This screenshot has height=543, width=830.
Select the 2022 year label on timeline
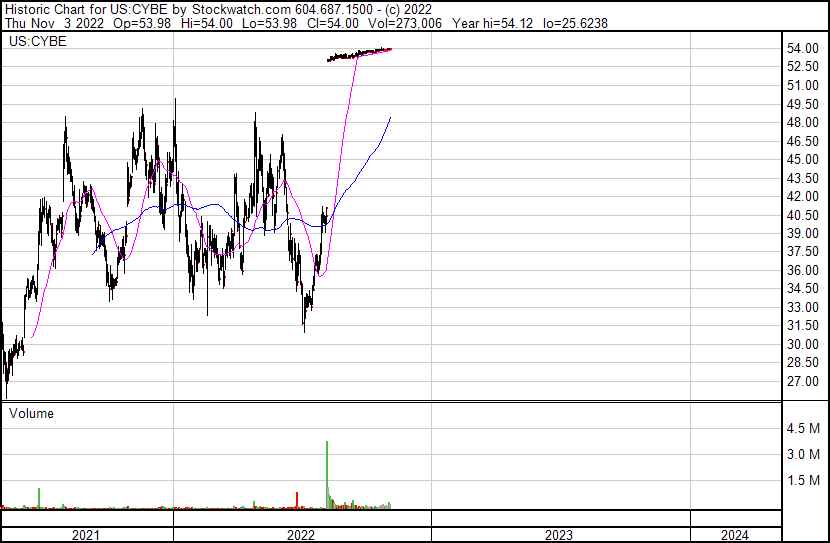click(301, 535)
